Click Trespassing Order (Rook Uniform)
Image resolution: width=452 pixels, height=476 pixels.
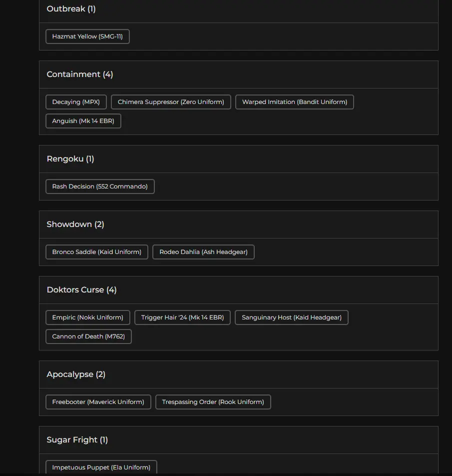coord(213,402)
